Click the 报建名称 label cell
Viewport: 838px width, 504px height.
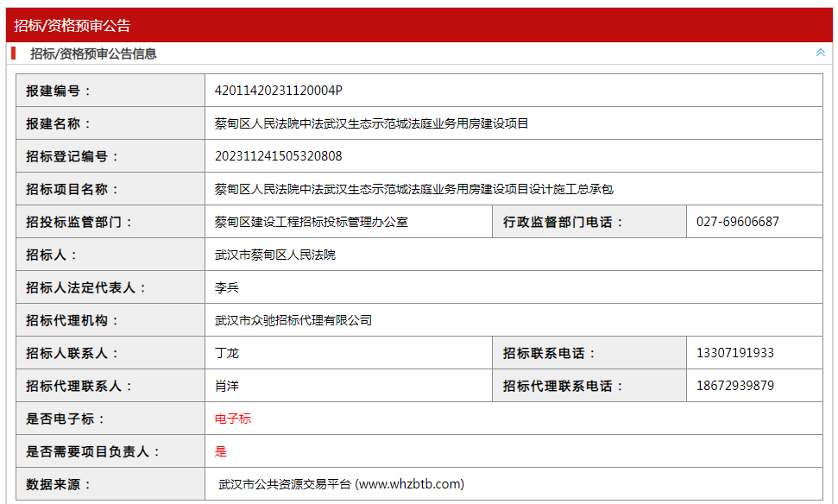(110, 123)
